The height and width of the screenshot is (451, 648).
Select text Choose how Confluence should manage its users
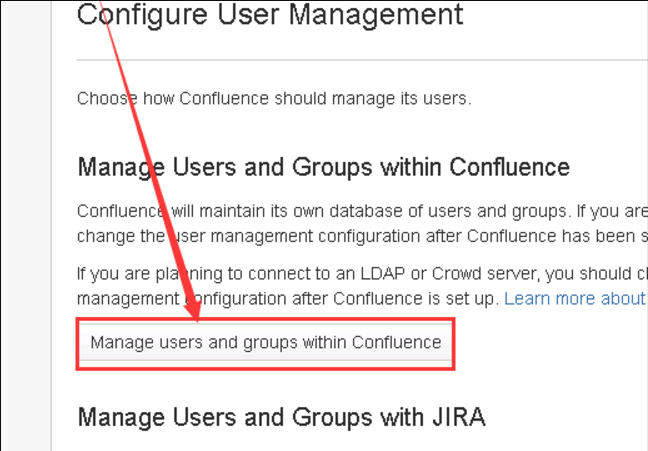274,99
